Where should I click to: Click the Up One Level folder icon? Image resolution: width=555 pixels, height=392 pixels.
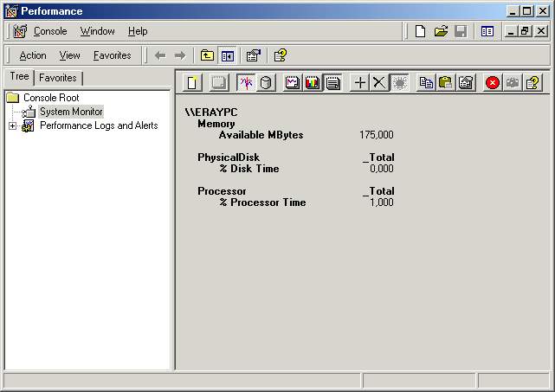[207, 55]
